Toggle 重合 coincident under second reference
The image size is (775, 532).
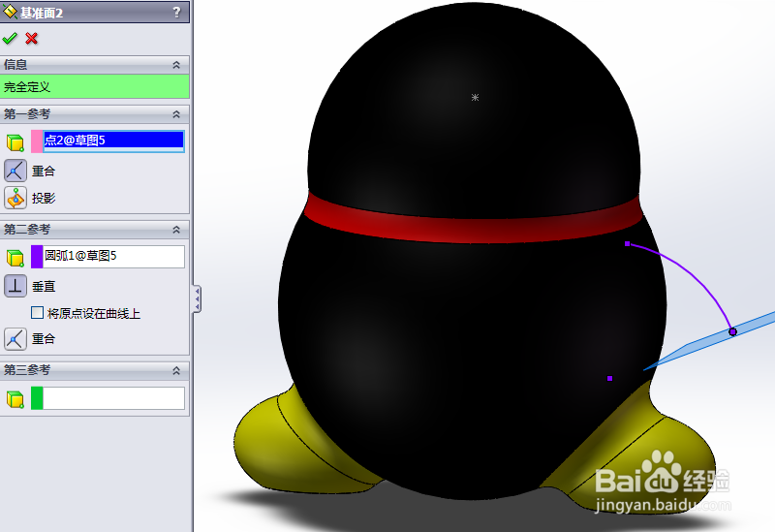coord(15,339)
